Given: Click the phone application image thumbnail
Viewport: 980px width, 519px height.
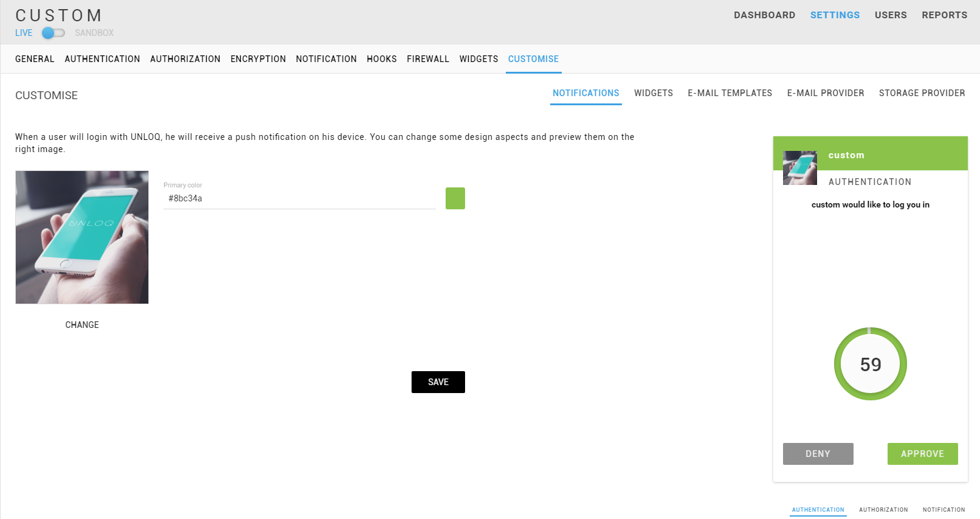Looking at the screenshot, I should tap(82, 237).
